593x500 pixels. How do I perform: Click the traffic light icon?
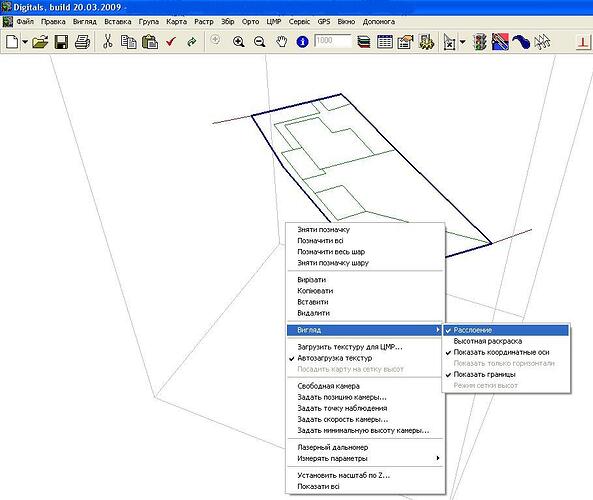pos(480,42)
